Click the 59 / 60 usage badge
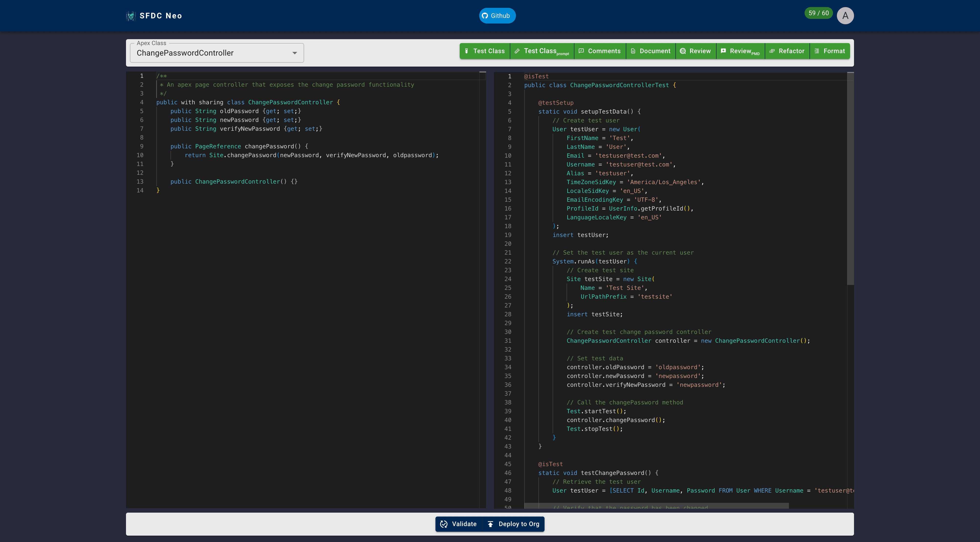 point(818,13)
